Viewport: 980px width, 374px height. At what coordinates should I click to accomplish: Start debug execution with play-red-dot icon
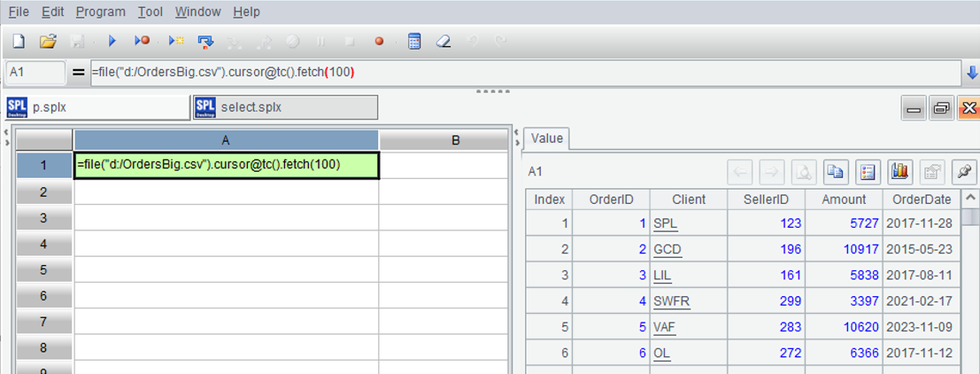pos(143,42)
